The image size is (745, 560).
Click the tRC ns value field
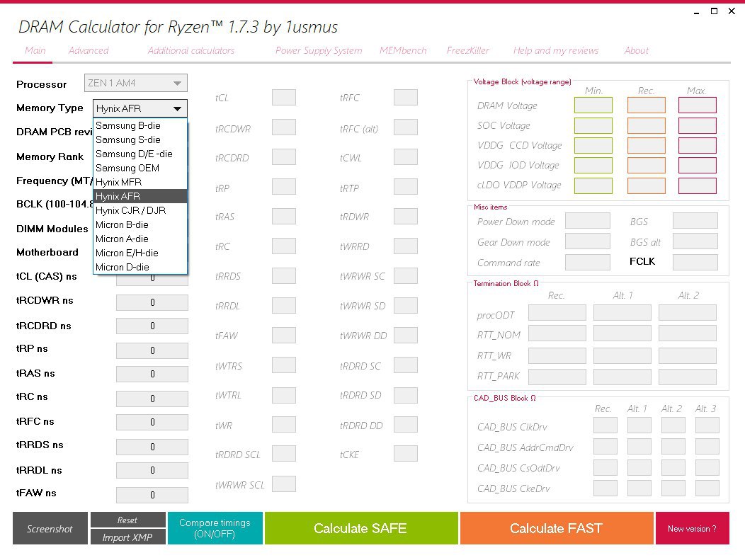point(152,399)
